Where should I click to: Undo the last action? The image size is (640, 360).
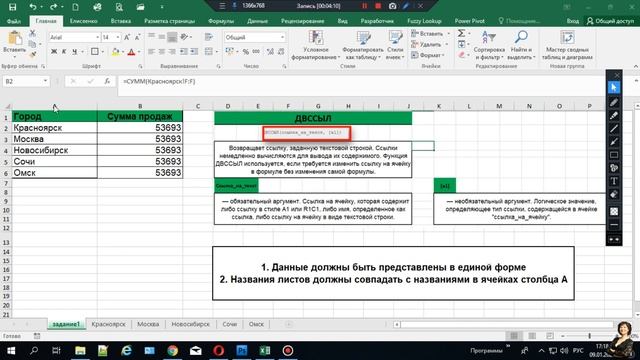click(33, 7)
